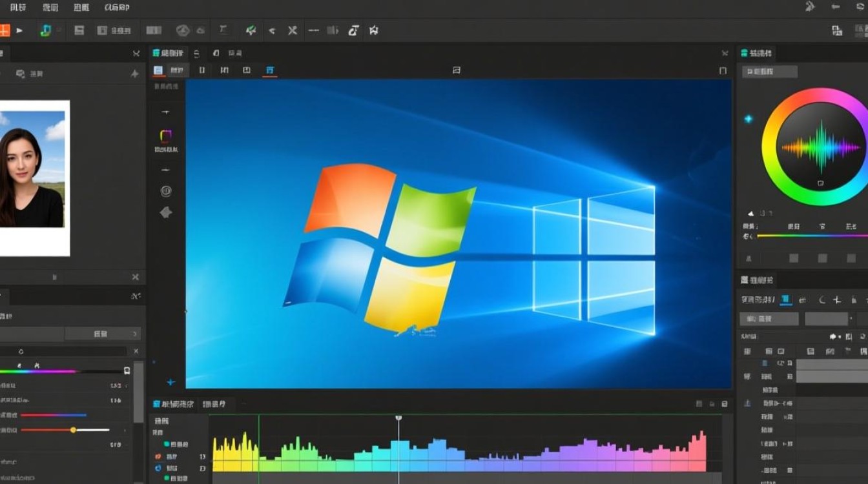Image resolution: width=868 pixels, height=484 pixels.
Task: Select the green pen-shaped tool icon in the toolbar
Action: pyautogui.click(x=251, y=30)
